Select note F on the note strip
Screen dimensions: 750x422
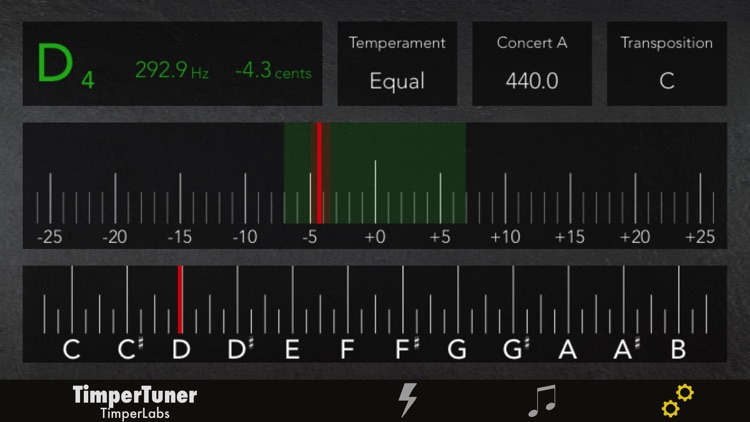347,350
